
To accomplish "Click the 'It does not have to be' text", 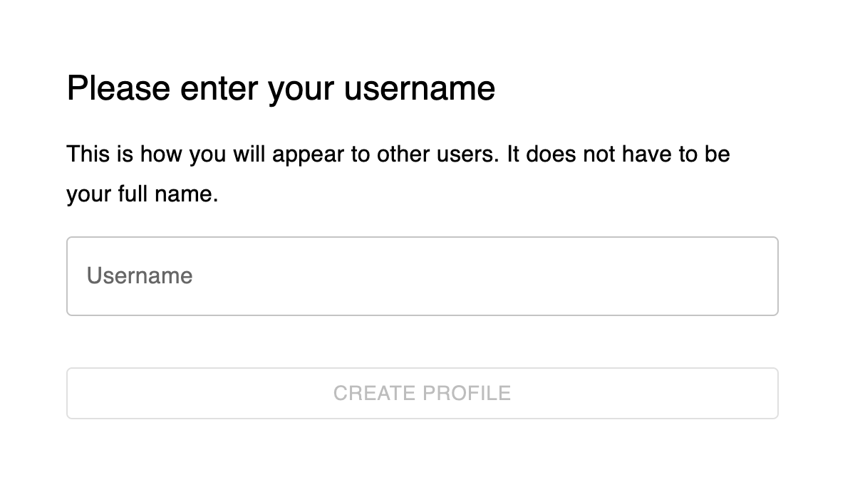I will 618,154.
